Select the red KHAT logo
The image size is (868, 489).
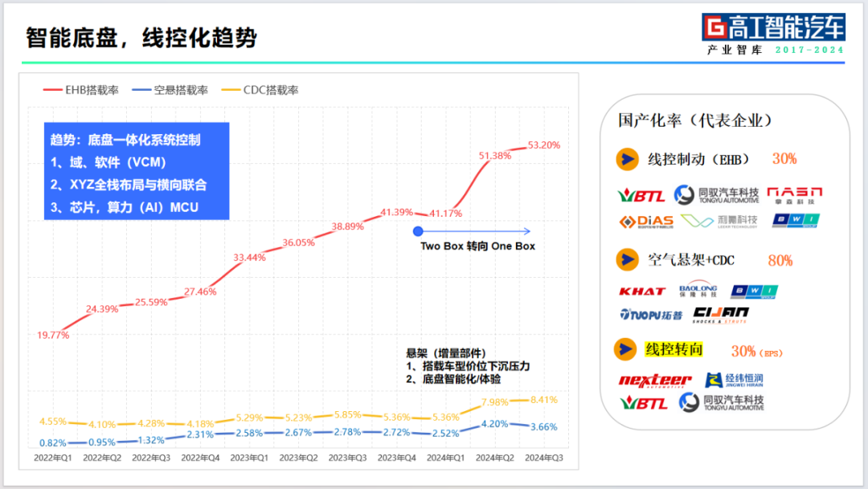click(641, 291)
